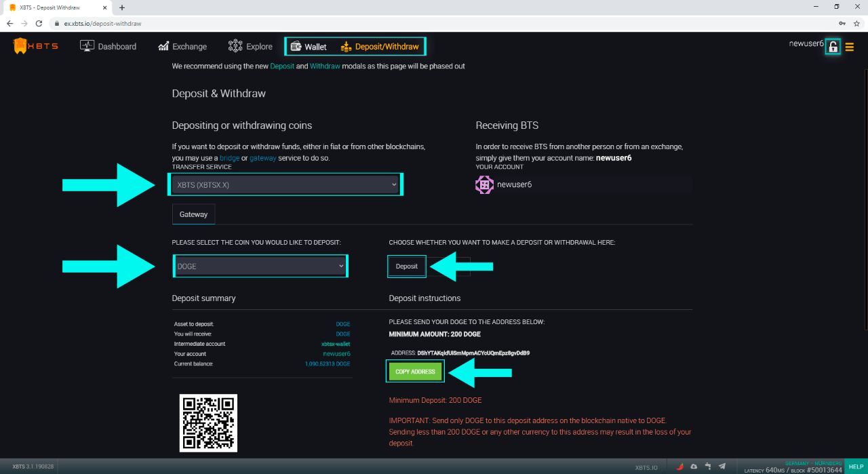Click the faucet icon in footer
Screen dimensions: 868x474
[708, 467]
